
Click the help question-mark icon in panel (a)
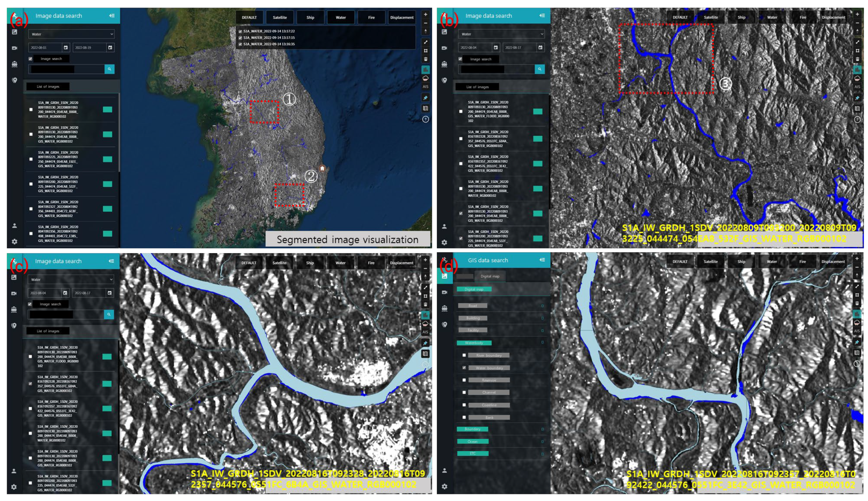click(425, 119)
